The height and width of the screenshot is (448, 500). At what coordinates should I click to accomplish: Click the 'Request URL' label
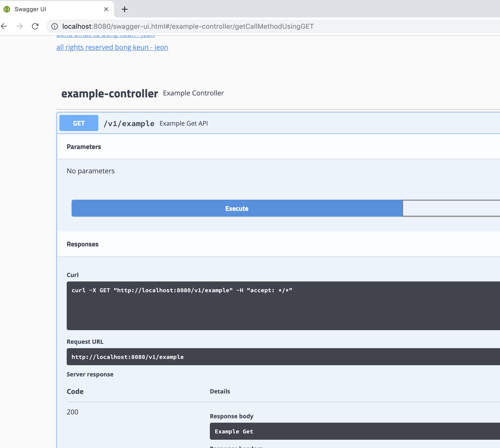(85, 342)
